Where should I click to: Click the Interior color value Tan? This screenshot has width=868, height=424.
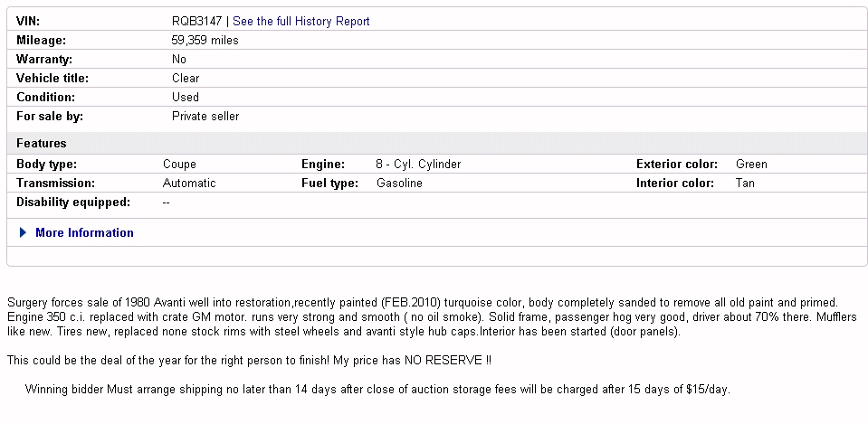coord(745,183)
